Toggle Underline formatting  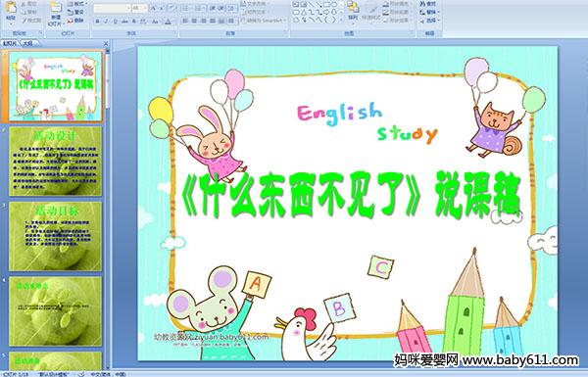coord(115,22)
